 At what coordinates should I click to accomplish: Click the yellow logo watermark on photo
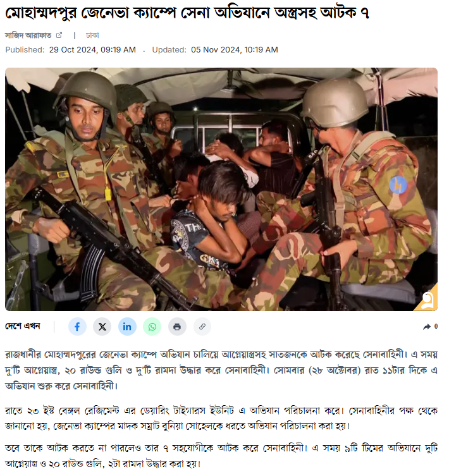[427, 299]
